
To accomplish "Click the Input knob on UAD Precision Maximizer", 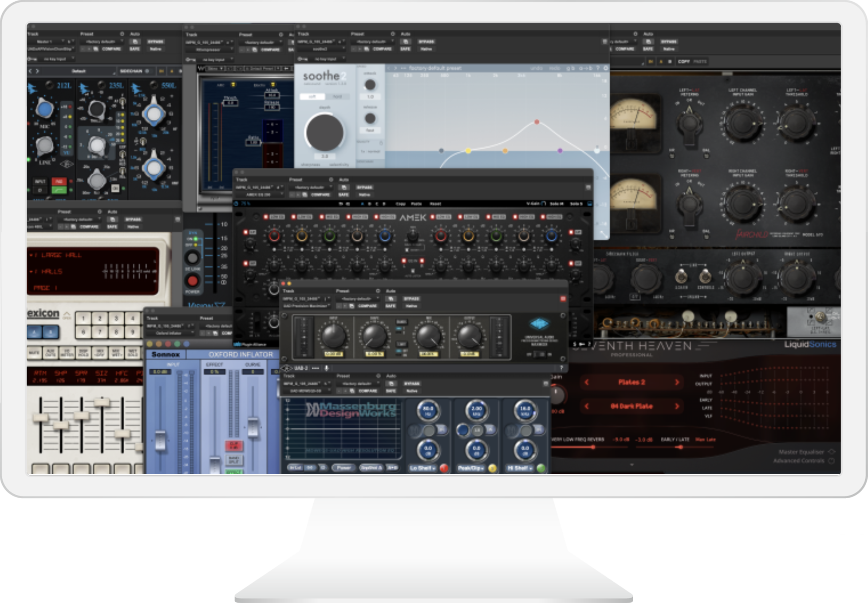I will coord(333,336).
